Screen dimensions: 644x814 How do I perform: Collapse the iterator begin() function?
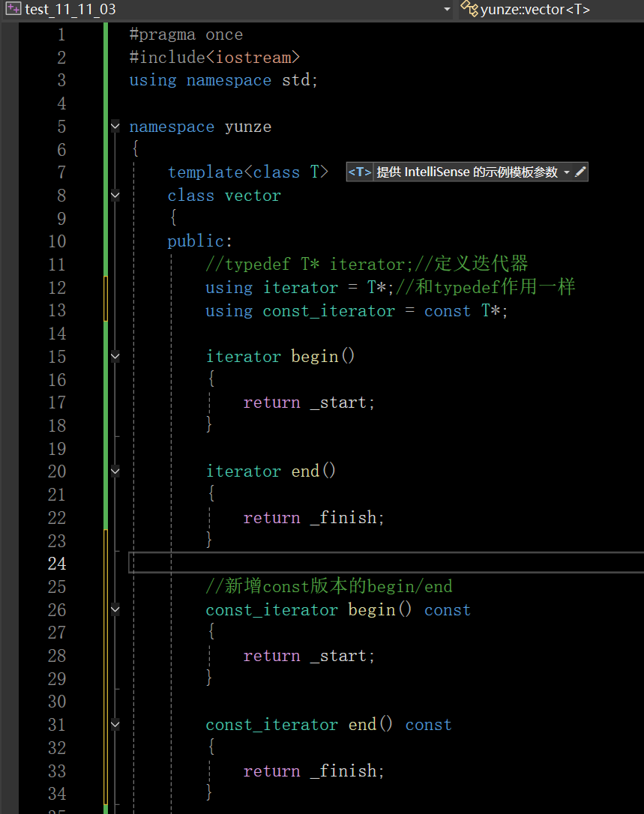[x=115, y=357]
